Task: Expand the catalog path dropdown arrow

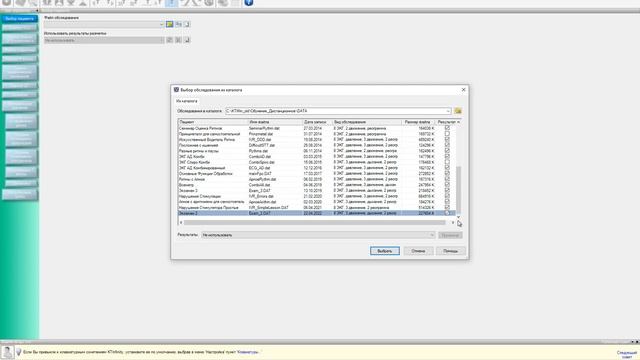Action: [x=448, y=111]
